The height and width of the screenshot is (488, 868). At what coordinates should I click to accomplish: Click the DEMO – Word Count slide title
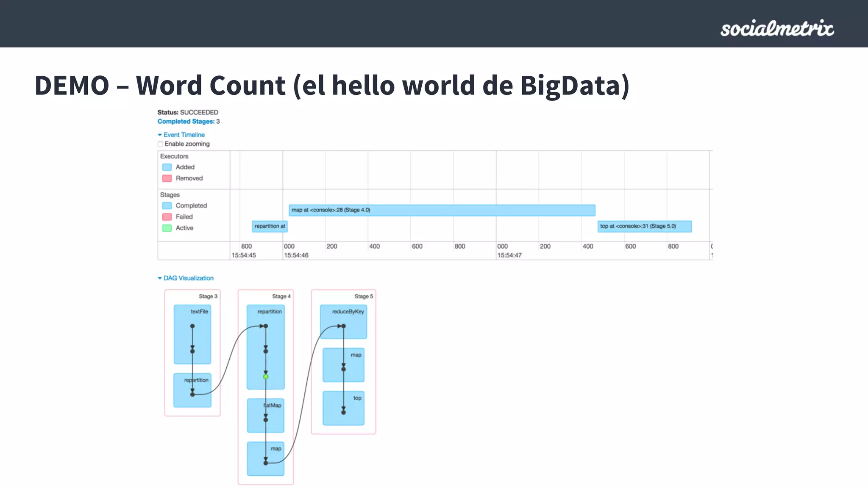[x=332, y=86]
